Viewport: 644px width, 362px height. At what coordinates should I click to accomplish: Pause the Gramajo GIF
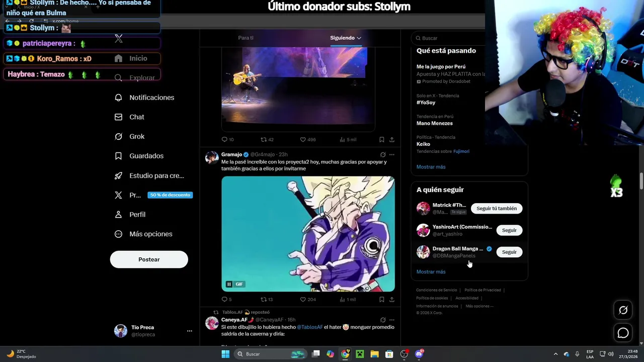229,284
